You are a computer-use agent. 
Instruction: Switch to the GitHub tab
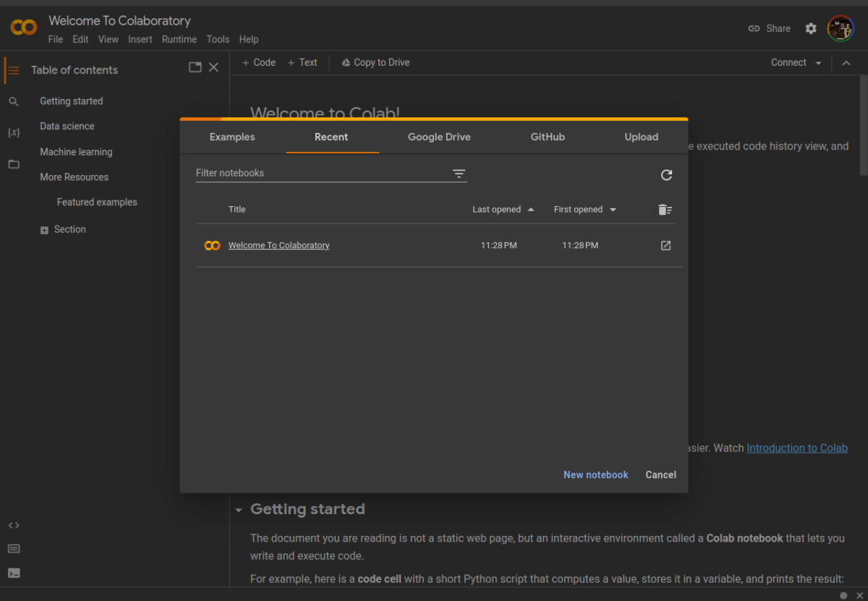coord(547,137)
